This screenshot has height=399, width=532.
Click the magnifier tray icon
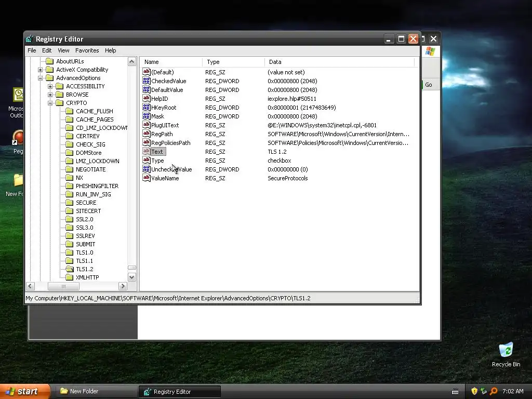pyautogui.click(x=494, y=391)
